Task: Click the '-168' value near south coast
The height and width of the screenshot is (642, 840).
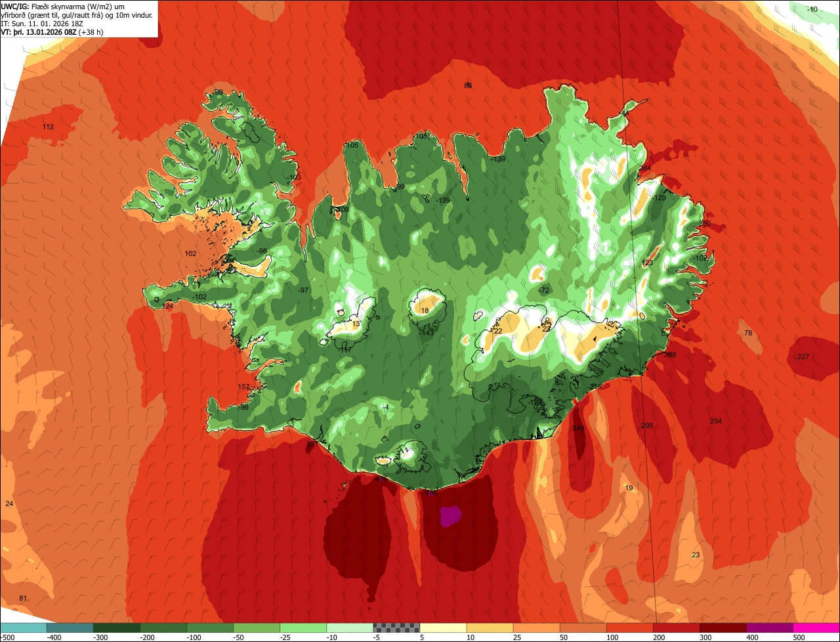Action: 535,402
